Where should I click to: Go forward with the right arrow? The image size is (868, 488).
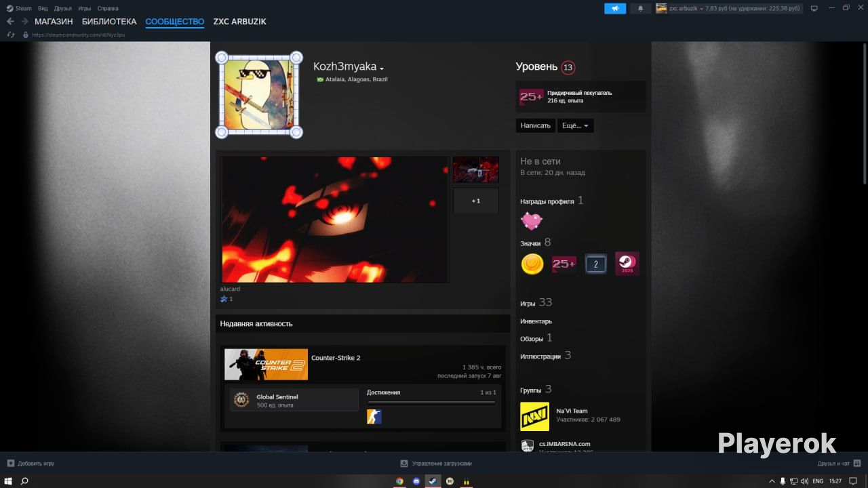click(24, 22)
